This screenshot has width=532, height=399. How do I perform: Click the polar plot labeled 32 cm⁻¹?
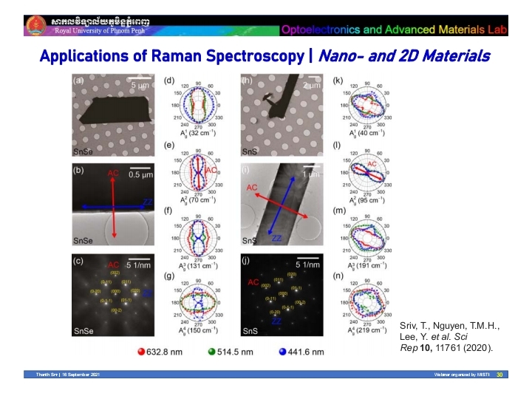coord(197,104)
